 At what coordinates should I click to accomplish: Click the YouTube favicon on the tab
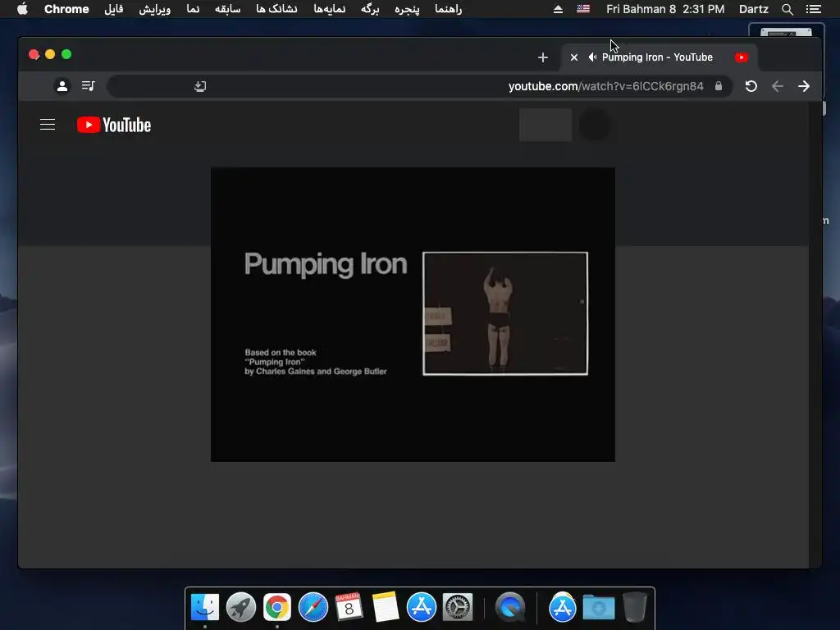pyautogui.click(x=742, y=57)
